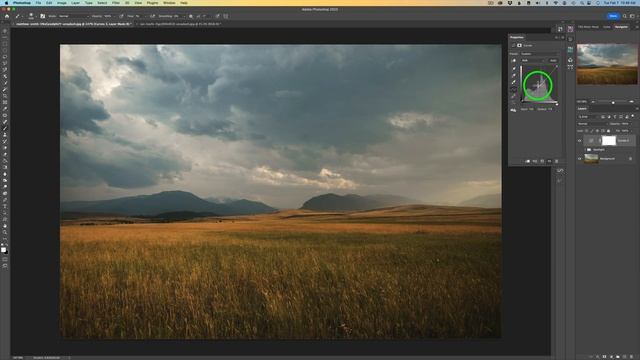640x360 pixels.
Task: Select the Navigator panel tab
Action: pos(622,27)
